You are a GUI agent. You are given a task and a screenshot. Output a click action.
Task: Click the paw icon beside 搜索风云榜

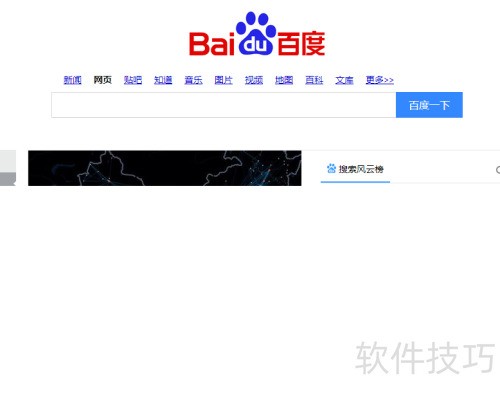pyautogui.click(x=331, y=169)
